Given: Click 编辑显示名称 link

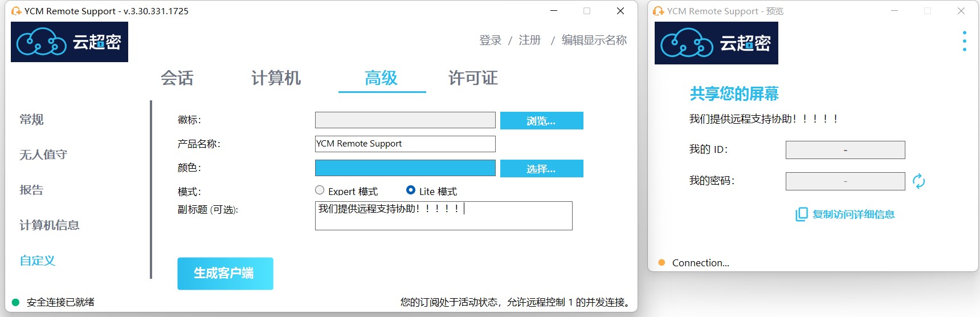Looking at the screenshot, I should 594,40.
